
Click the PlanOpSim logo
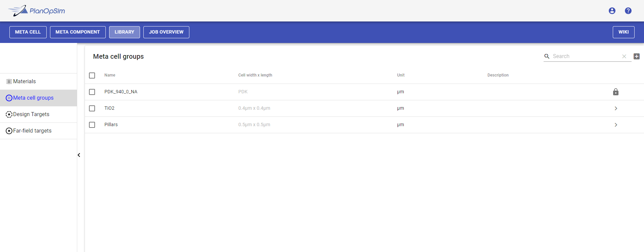[x=37, y=11]
